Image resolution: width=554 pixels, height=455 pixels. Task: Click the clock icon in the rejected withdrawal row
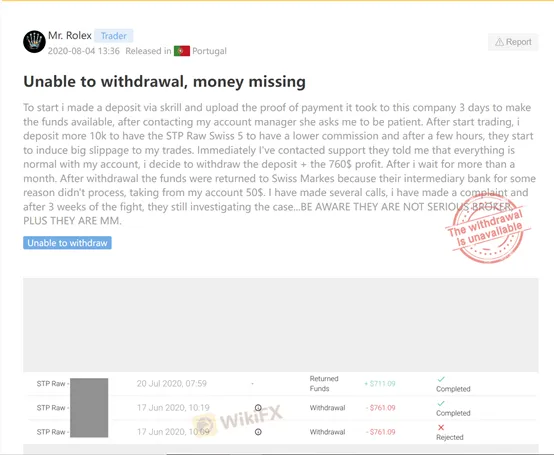[x=258, y=432]
